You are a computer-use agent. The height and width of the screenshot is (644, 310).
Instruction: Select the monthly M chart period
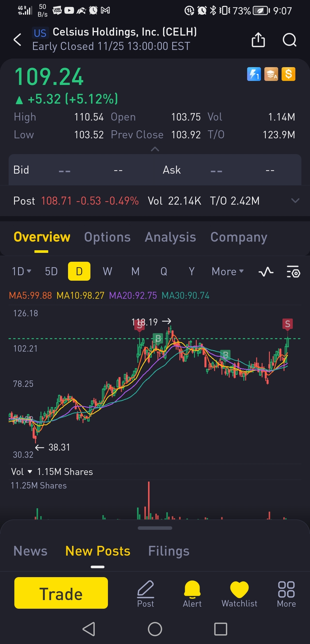tap(135, 271)
